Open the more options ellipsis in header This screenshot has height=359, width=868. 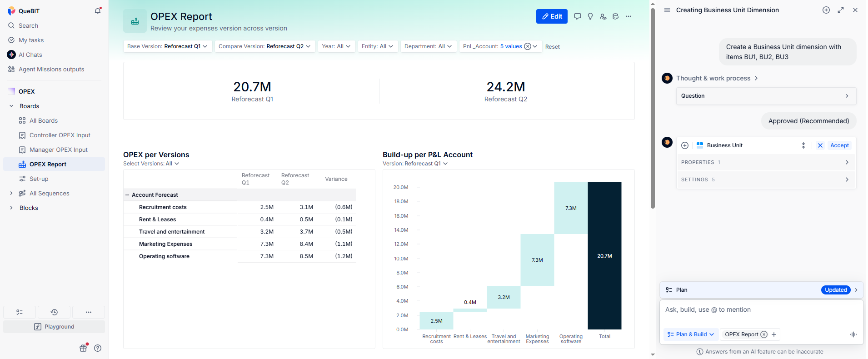629,16
